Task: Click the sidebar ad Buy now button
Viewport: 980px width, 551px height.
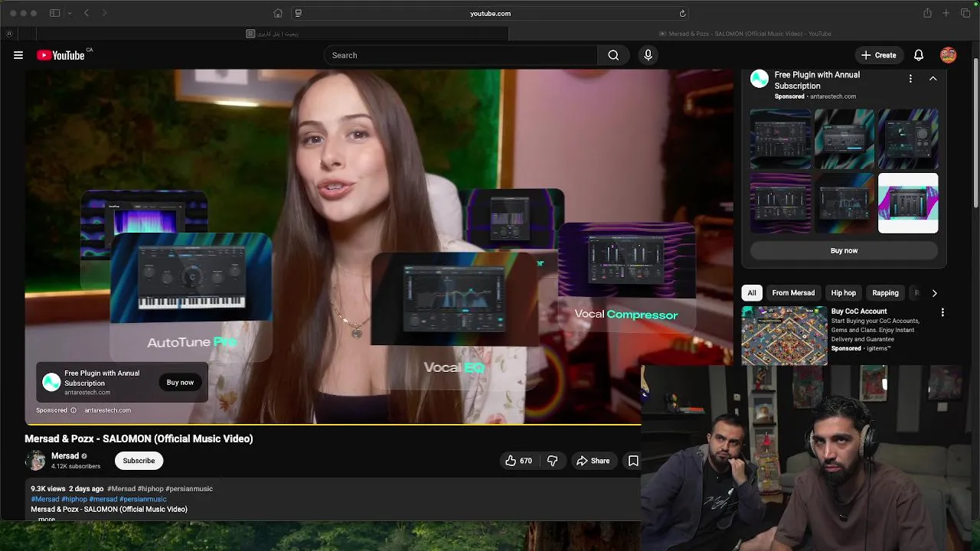Action: [844, 251]
